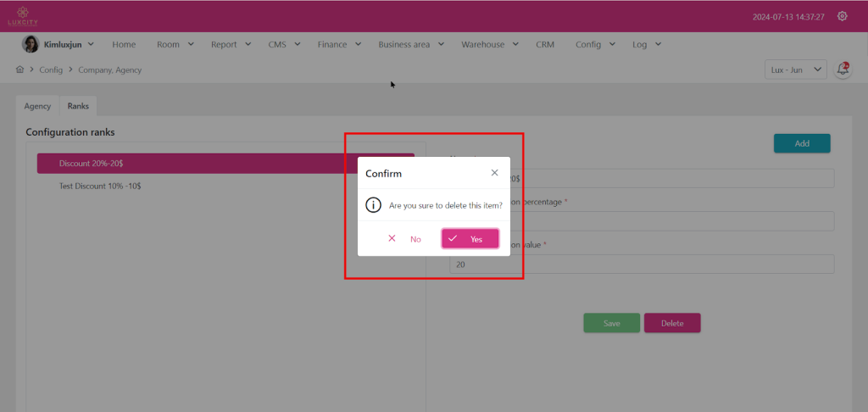
Task: Click the Luxcity logo
Action: coord(24,16)
